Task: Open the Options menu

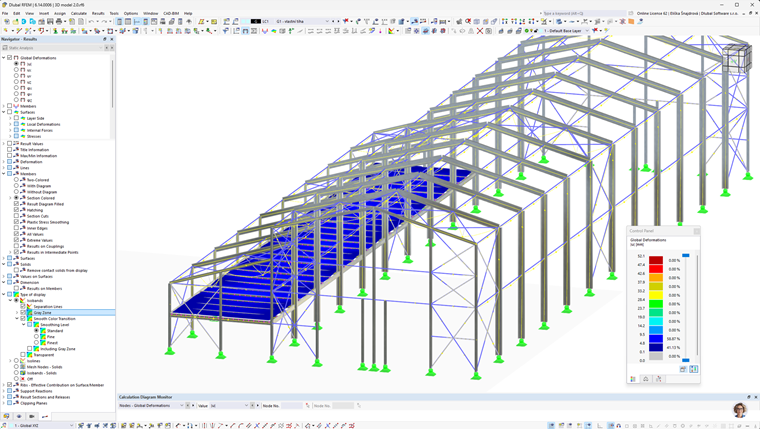Action: click(x=131, y=14)
